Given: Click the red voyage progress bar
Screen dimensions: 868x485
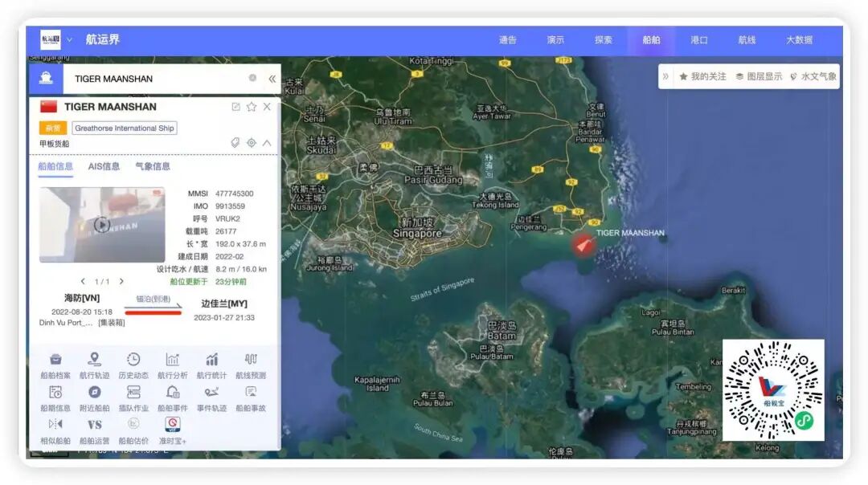Looking at the screenshot, I should [x=154, y=312].
